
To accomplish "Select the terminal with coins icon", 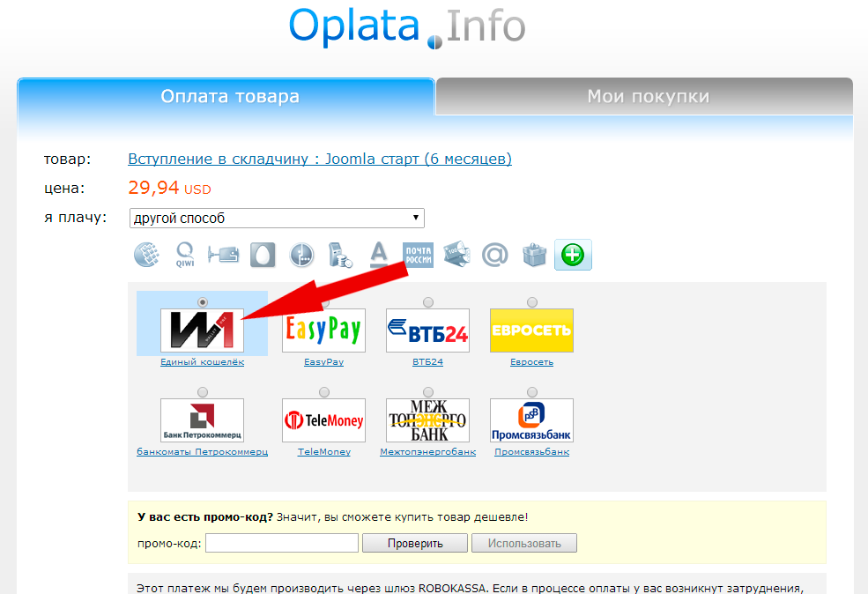I will pos(340,256).
